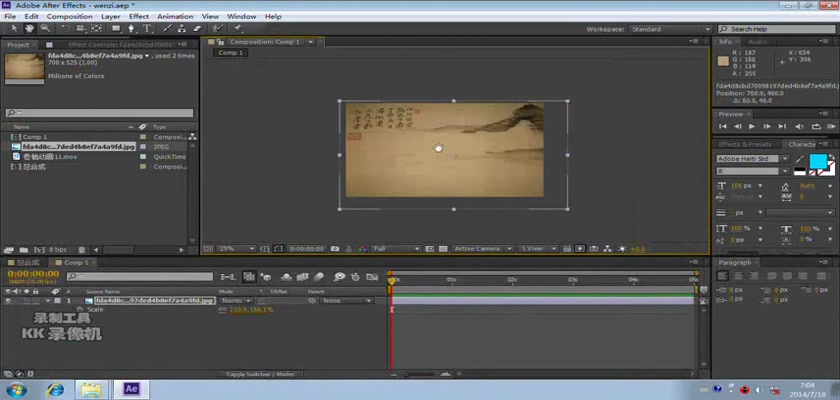The height and width of the screenshot is (400, 840).
Task: Open 1 View layout dropdown
Action: pyautogui.click(x=538, y=249)
